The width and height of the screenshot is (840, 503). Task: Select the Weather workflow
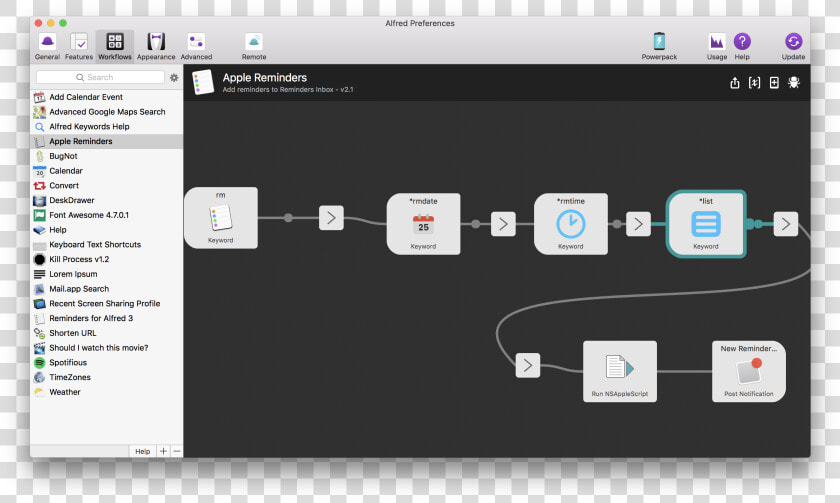pyautogui.click(x=107, y=392)
